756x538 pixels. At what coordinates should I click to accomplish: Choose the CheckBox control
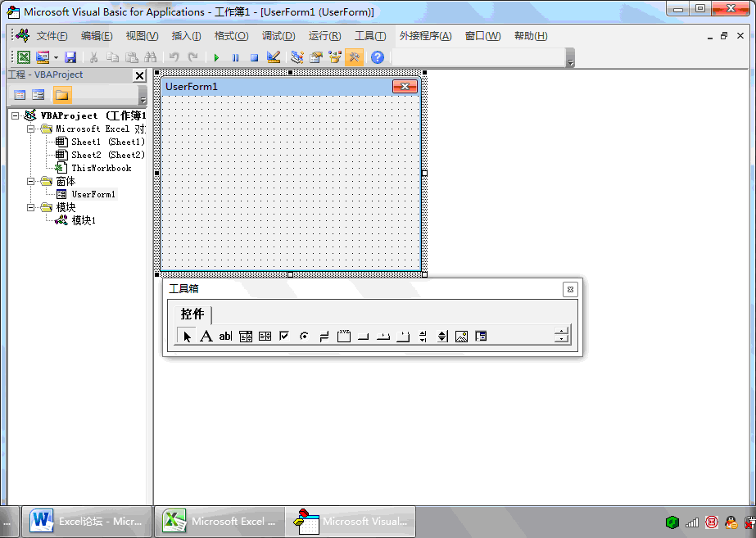(284, 336)
